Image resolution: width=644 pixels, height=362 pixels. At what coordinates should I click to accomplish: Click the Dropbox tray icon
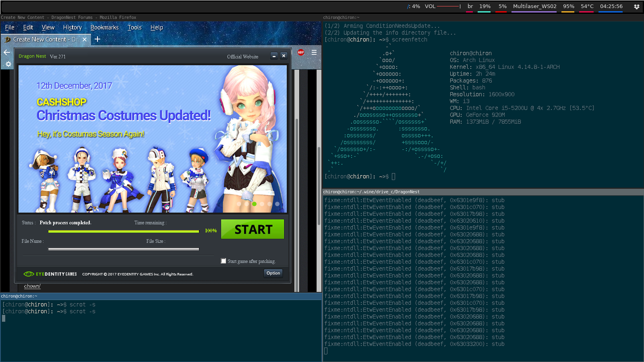click(637, 7)
